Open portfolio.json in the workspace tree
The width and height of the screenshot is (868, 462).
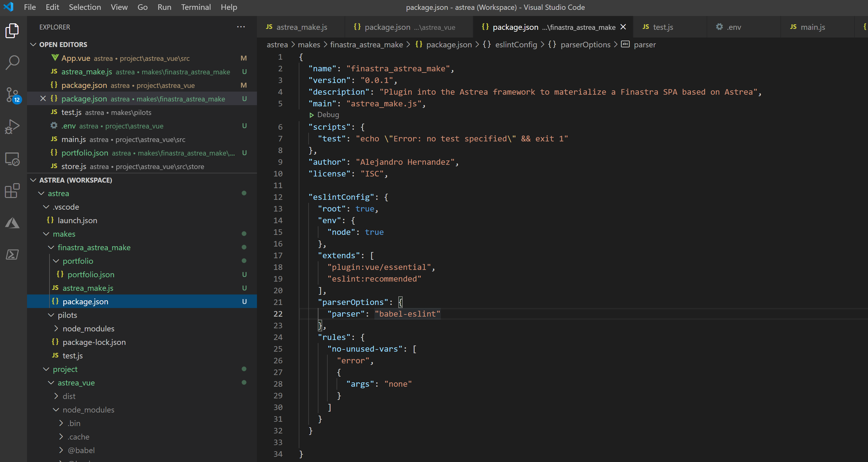click(91, 274)
